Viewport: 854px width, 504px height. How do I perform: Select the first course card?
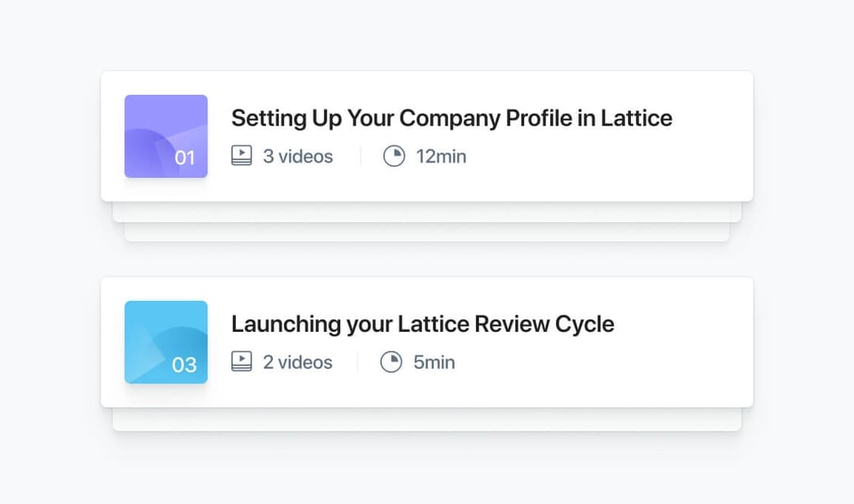[427, 134]
